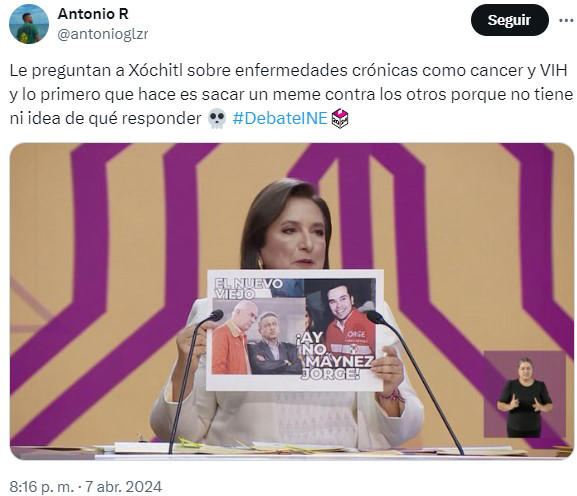
Task: Click the 7 abr. 2024 date
Action: [124, 486]
